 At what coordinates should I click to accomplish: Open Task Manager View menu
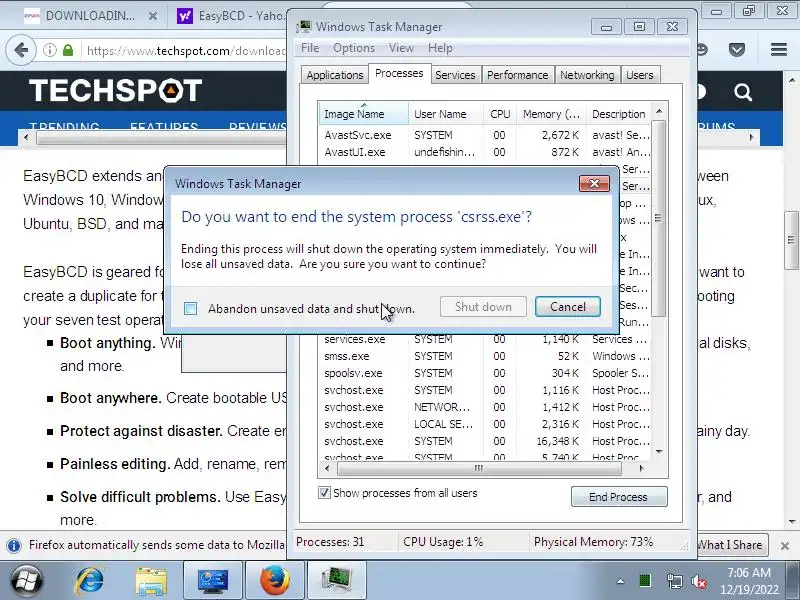click(x=402, y=48)
